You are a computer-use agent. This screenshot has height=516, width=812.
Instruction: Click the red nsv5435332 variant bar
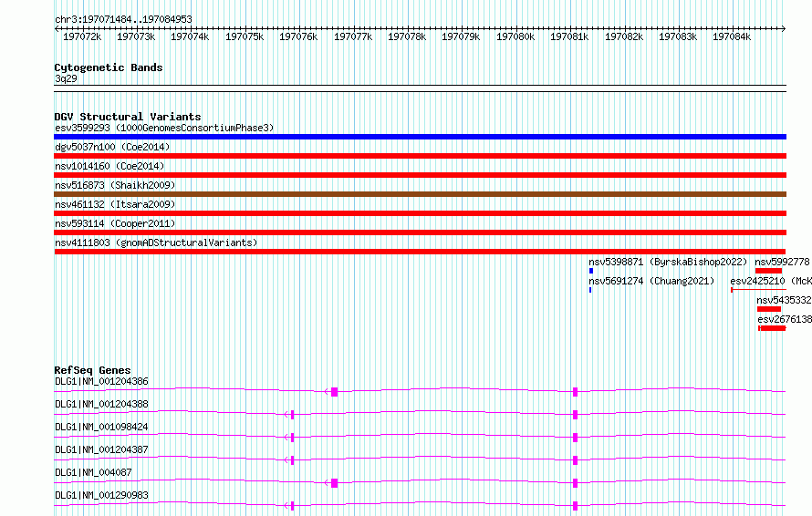(x=768, y=309)
